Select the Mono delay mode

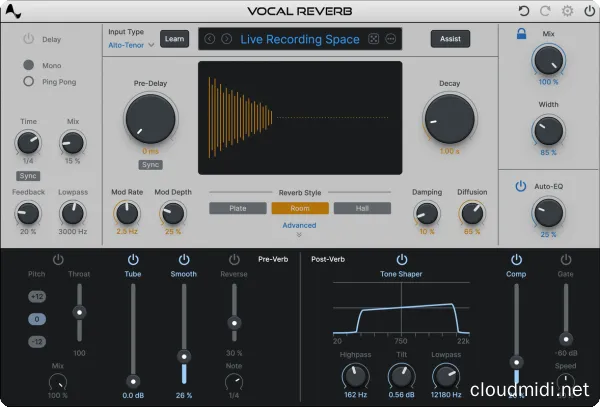tap(29, 65)
